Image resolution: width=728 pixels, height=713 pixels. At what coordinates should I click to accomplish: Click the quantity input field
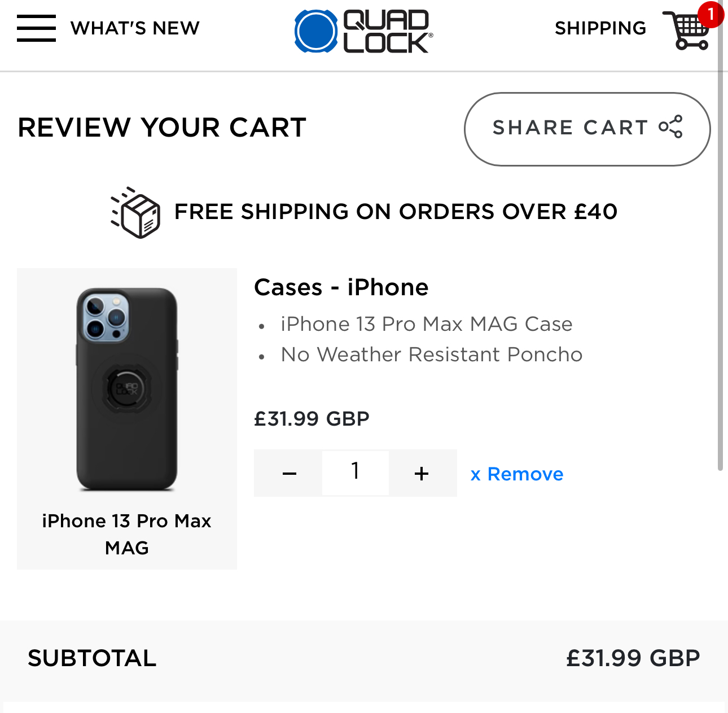[x=355, y=472]
